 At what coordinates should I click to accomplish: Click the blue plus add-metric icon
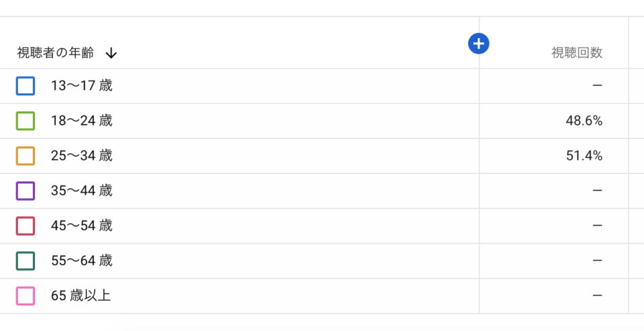point(478,44)
